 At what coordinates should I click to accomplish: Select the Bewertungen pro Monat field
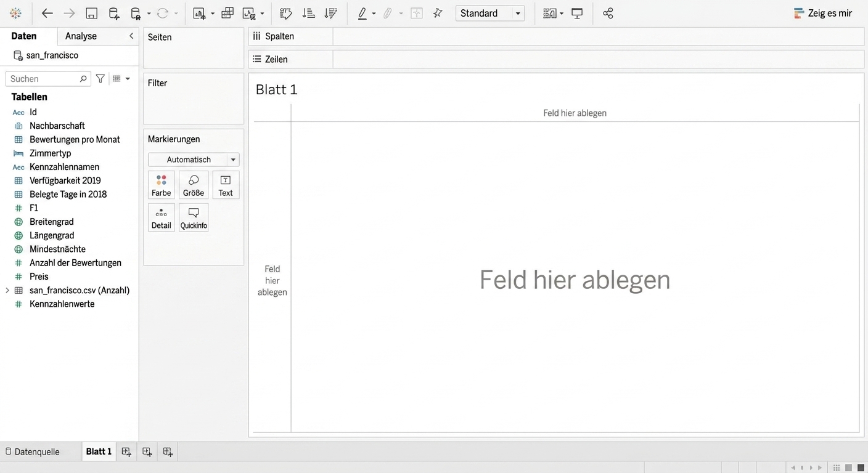[x=75, y=139]
